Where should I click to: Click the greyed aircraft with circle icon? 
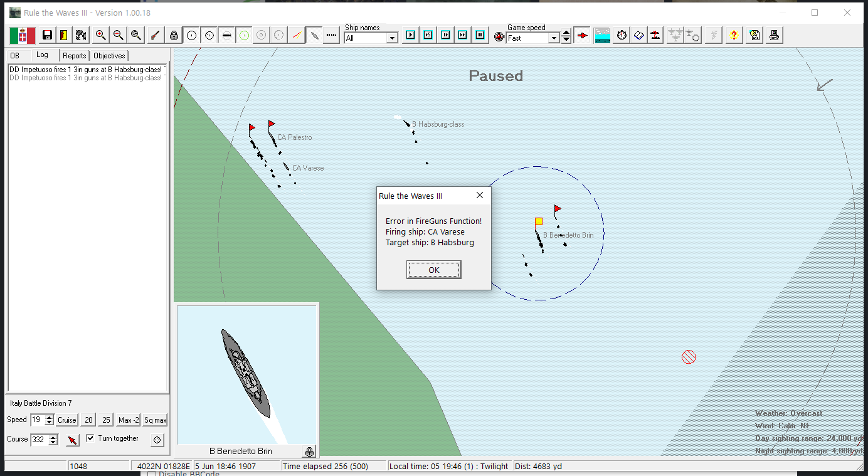692,36
